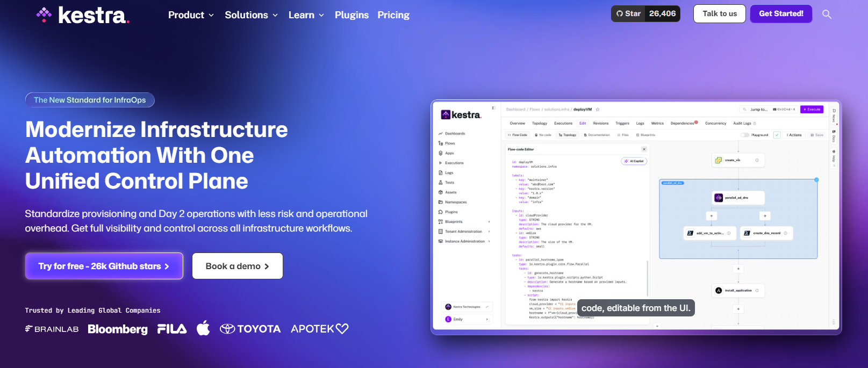Select the Flow Code editor tab
The width and height of the screenshot is (868, 368).
518,135
